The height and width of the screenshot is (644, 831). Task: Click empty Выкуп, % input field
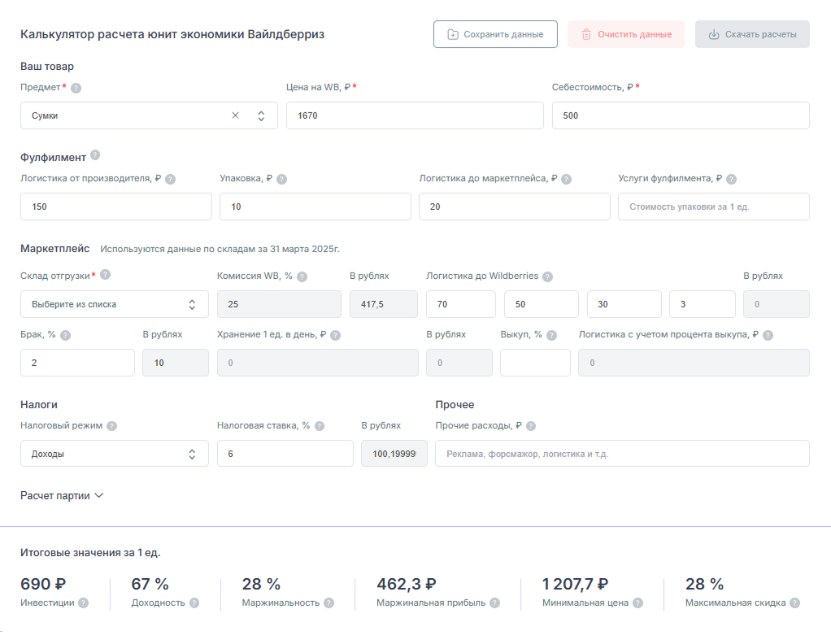tap(535, 363)
